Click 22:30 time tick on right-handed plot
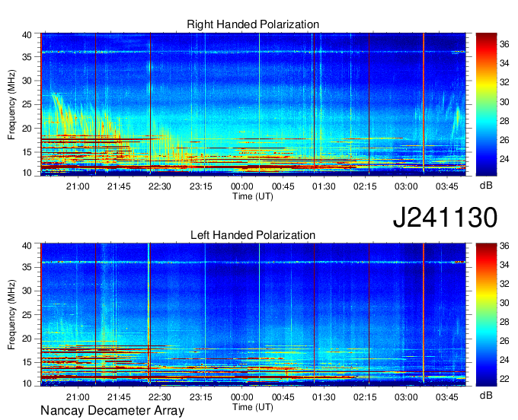This screenshot has height=420, width=518. (x=159, y=186)
